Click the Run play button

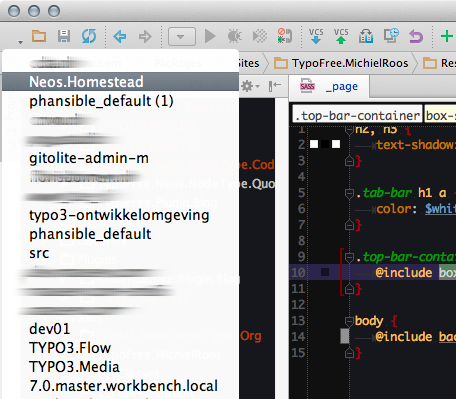click(x=210, y=36)
